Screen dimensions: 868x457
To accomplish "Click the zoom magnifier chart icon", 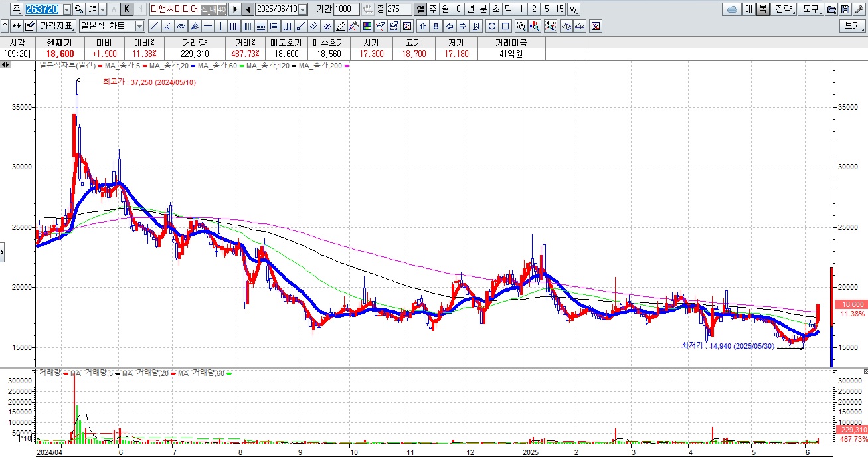I will [x=521, y=26].
